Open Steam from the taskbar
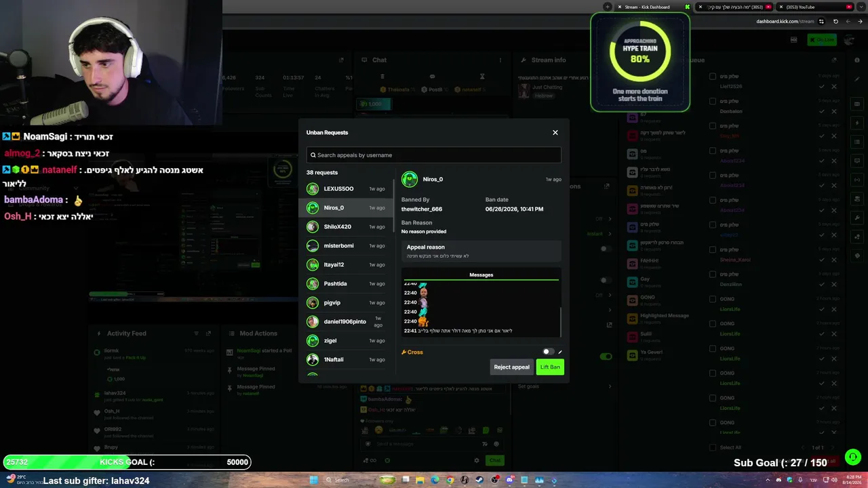Screen dimensions: 868x488 click(479, 480)
